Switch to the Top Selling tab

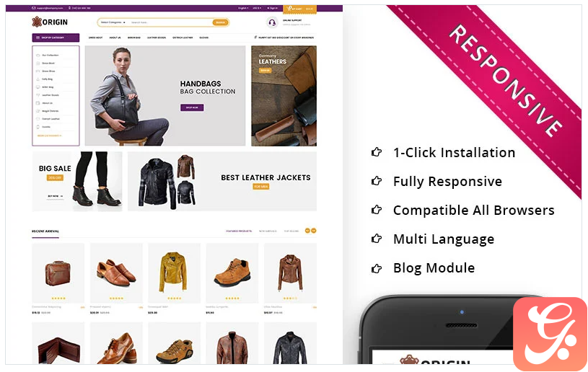[291, 231]
